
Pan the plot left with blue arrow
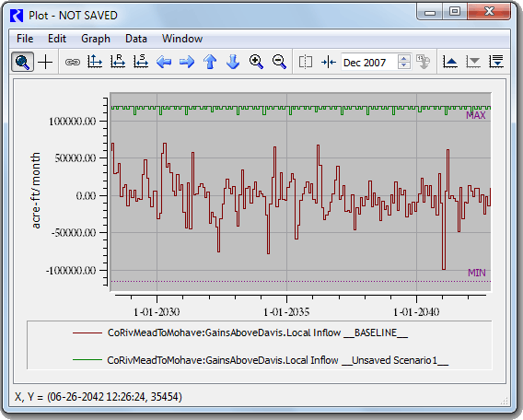(x=164, y=62)
